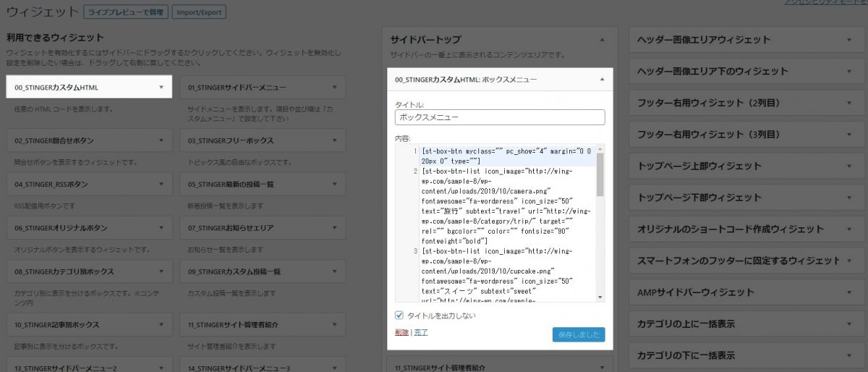Expand the 03_STINGERフリーボックス widget
868x372 pixels.
[x=263, y=140]
